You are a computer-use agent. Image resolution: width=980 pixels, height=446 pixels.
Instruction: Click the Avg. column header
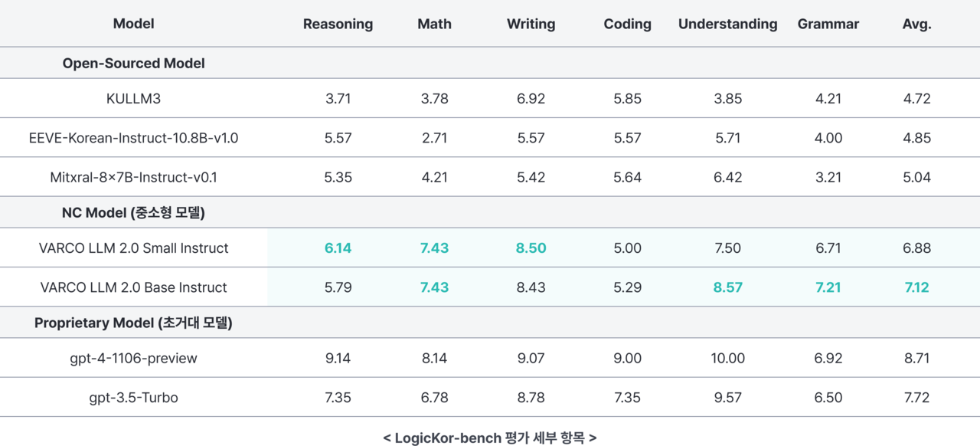[916, 24]
